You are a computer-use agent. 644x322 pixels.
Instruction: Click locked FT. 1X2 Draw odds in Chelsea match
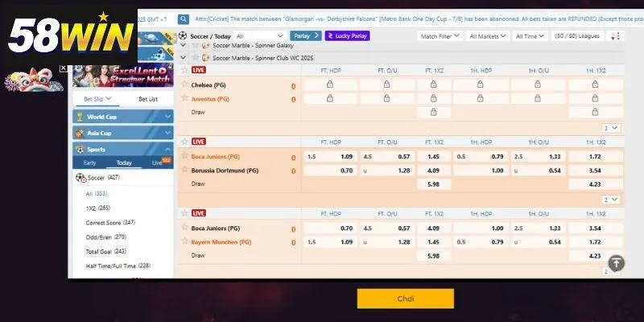[x=434, y=112]
